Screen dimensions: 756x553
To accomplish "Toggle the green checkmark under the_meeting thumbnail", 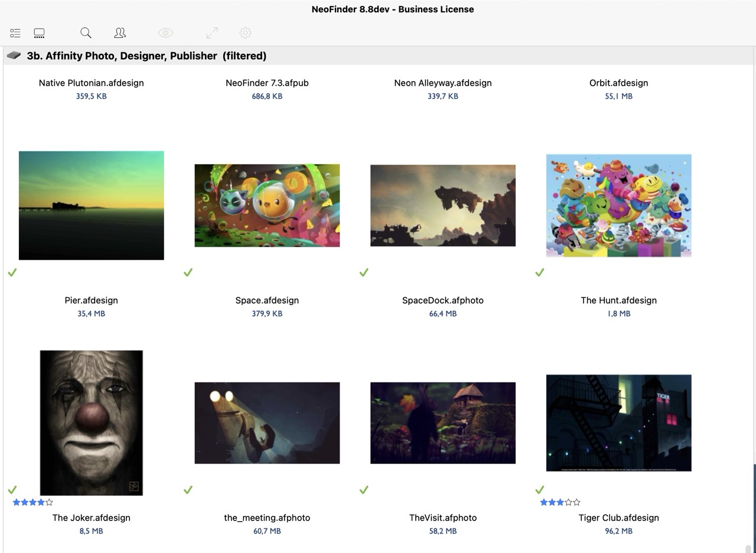I will [x=188, y=490].
